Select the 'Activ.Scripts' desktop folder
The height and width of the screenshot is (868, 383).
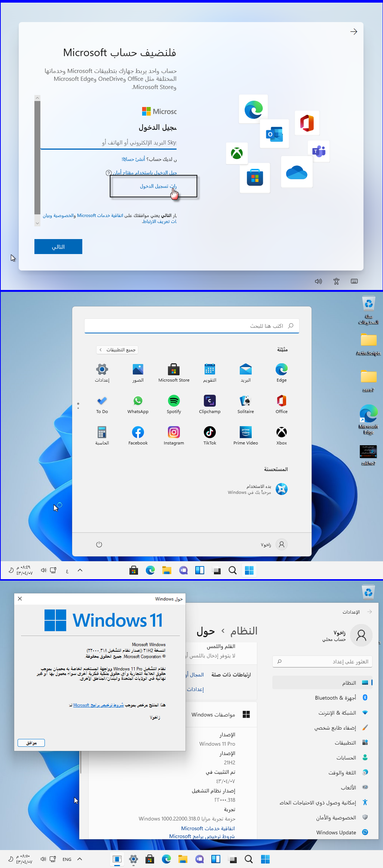click(369, 344)
